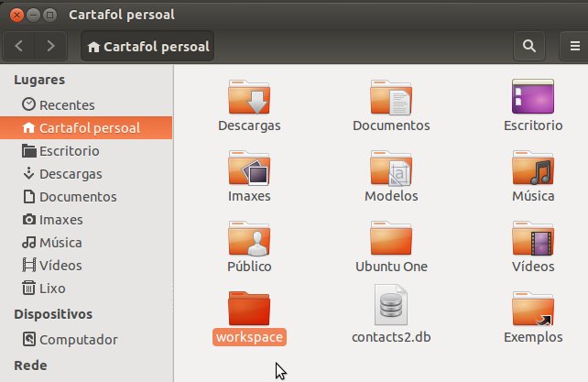Go forward with the right arrow
588x382 pixels.
[x=50, y=46]
